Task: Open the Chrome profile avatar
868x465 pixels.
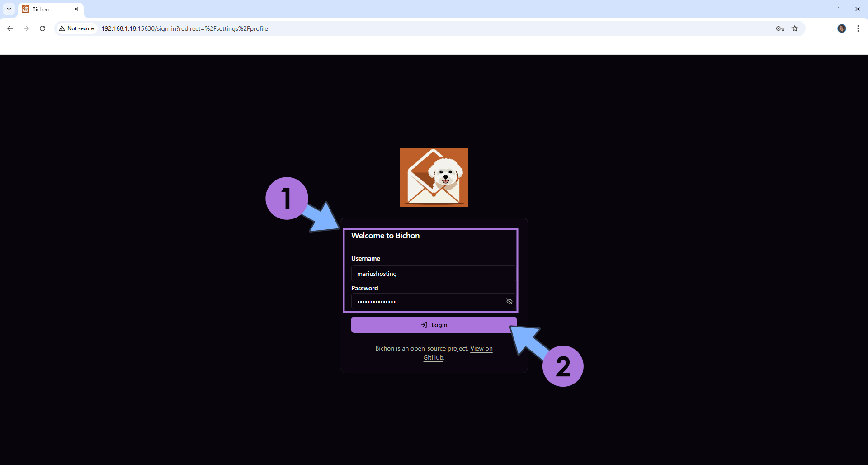Action: click(841, 28)
